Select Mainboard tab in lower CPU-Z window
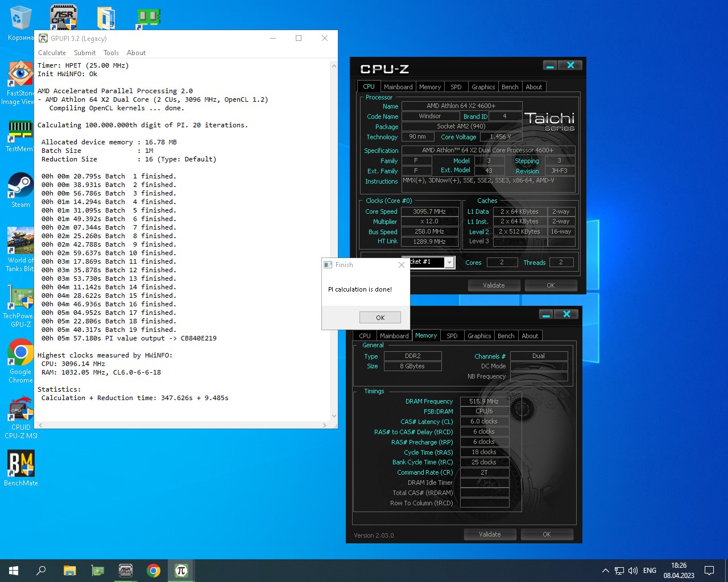 pyautogui.click(x=394, y=336)
